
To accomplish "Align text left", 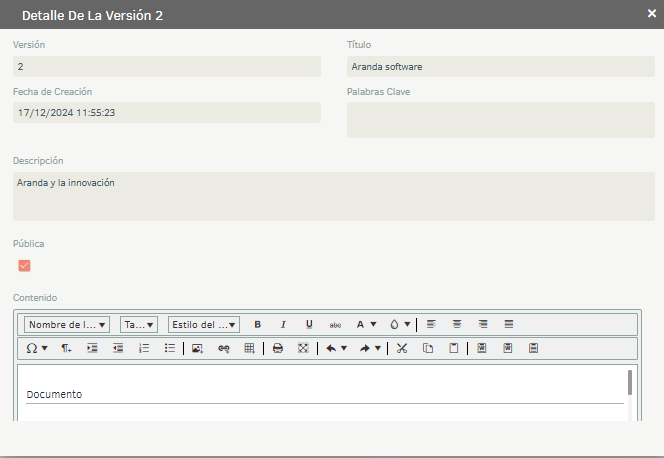I will tap(431, 324).
